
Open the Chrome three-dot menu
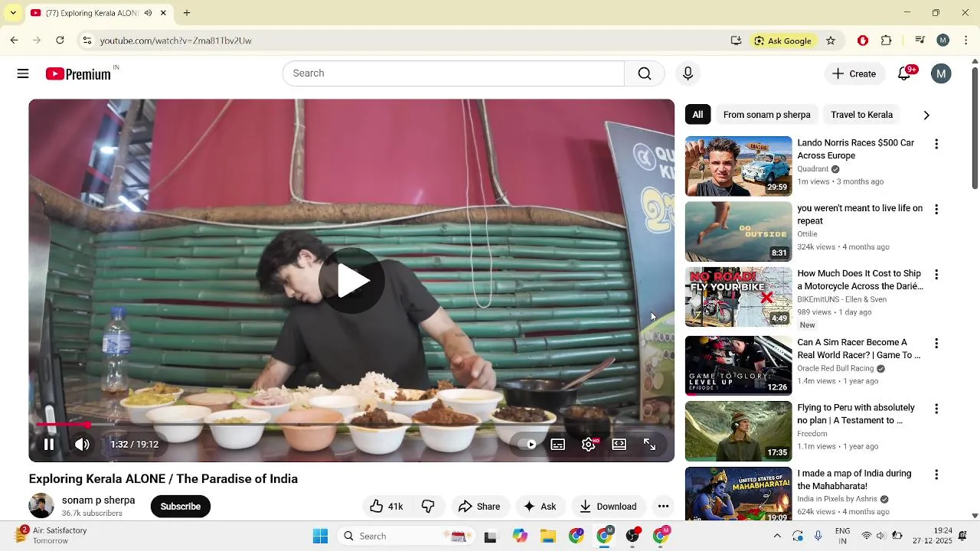tap(965, 41)
